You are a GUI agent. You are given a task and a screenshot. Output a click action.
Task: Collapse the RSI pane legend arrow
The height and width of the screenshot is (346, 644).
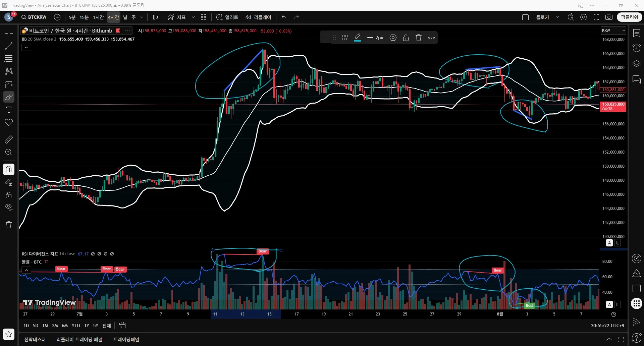tap(26, 270)
